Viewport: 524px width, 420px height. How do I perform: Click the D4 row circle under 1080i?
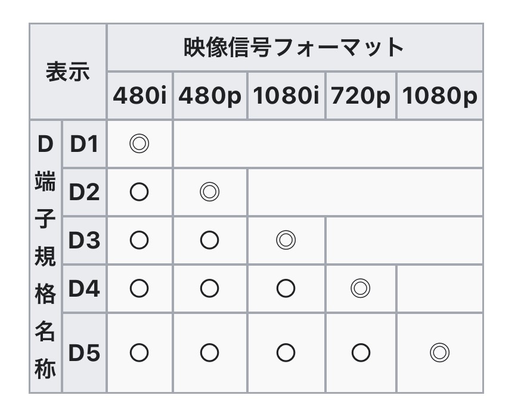(x=286, y=288)
